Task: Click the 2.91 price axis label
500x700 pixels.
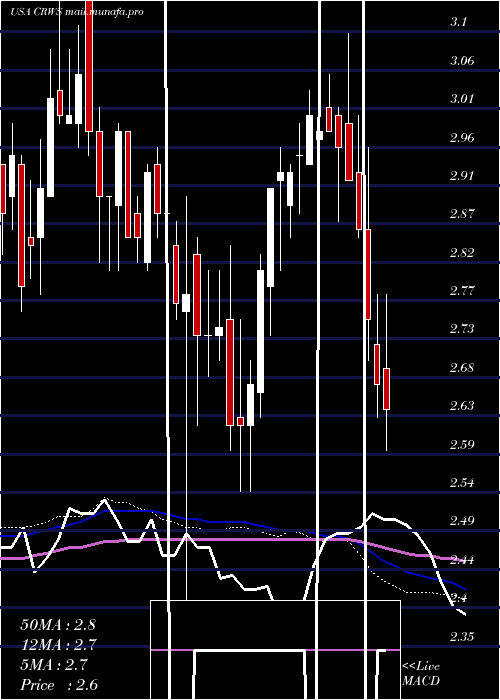Action: [x=462, y=175]
